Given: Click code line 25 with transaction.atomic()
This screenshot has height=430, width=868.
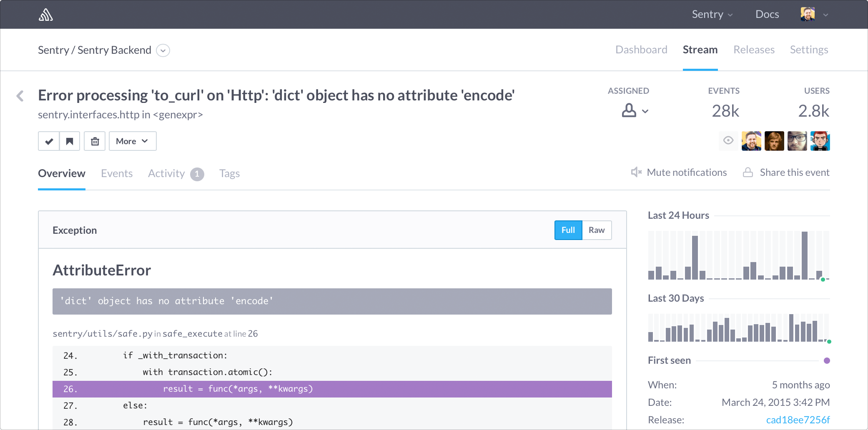Looking at the screenshot, I should point(332,372).
